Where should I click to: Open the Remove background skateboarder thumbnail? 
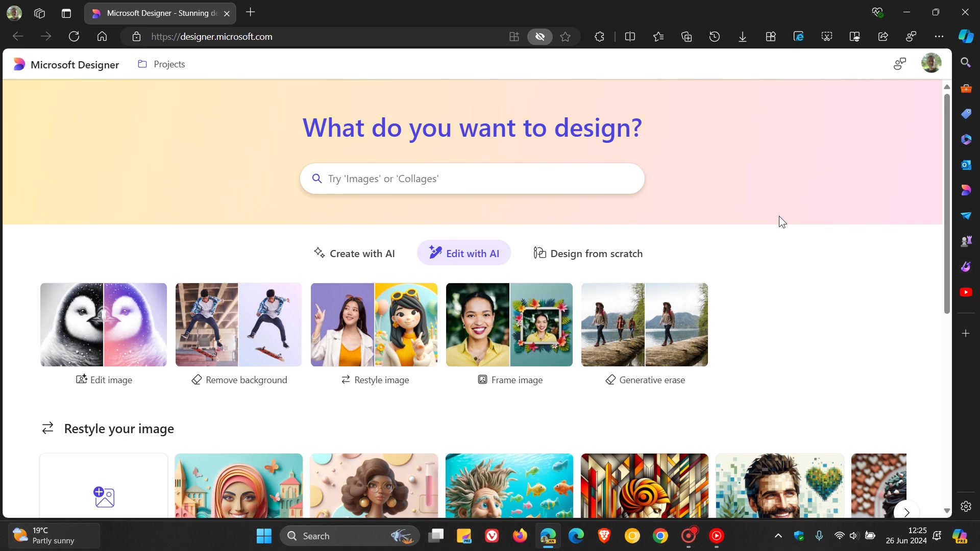click(x=238, y=324)
